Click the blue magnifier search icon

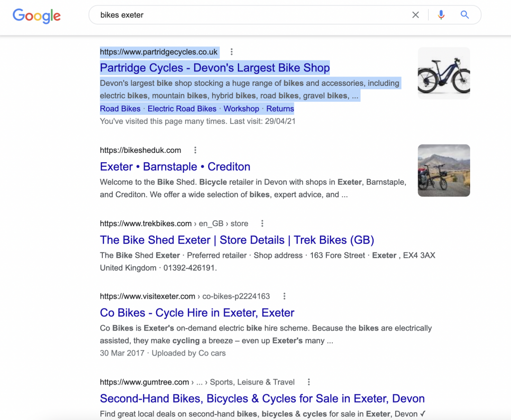[465, 14]
